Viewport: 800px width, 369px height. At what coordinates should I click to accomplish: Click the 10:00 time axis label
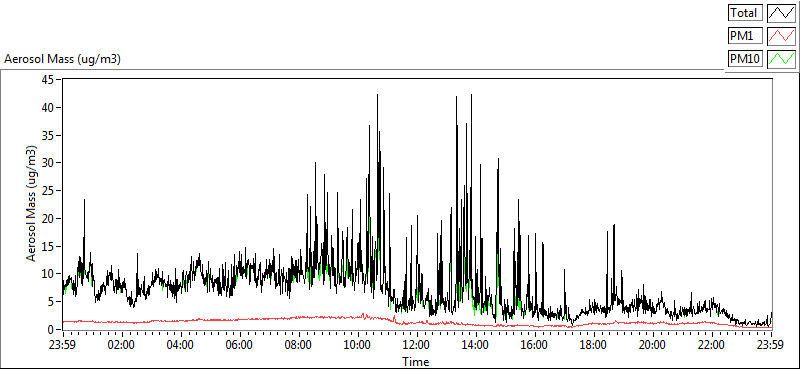(x=358, y=345)
